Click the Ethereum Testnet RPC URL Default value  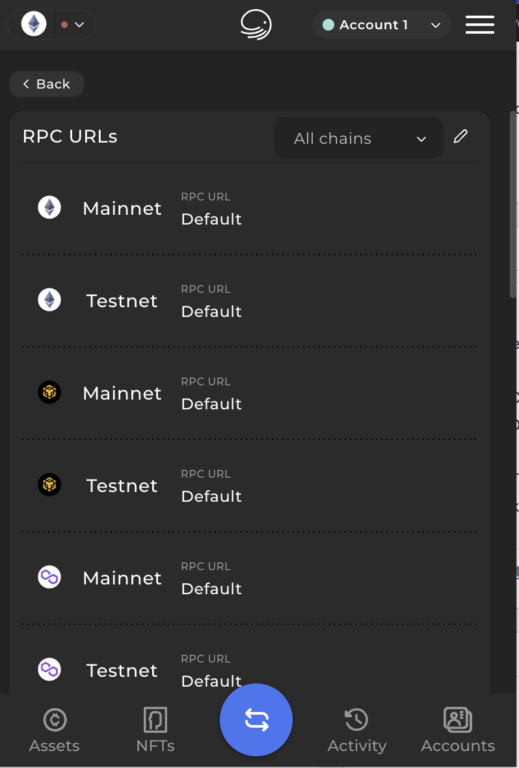coord(211,312)
